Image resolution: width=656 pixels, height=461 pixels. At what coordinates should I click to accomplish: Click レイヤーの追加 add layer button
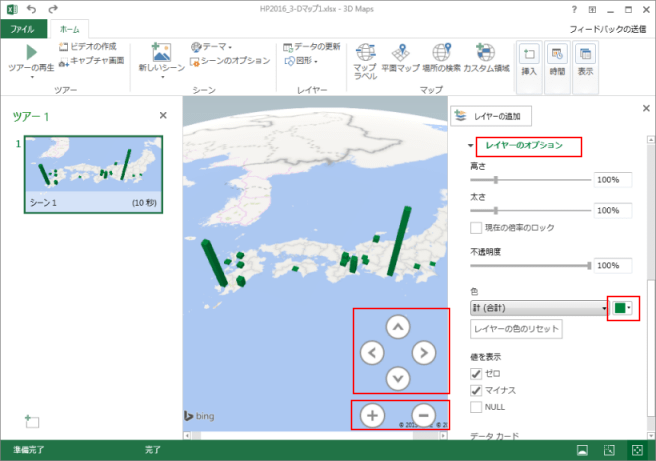(x=491, y=116)
